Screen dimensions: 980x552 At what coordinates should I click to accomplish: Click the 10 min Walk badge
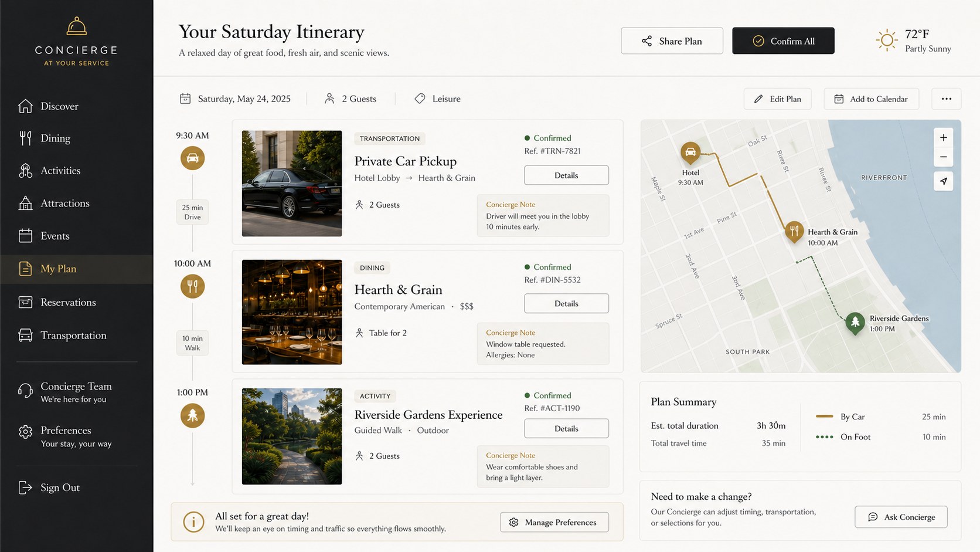point(192,343)
